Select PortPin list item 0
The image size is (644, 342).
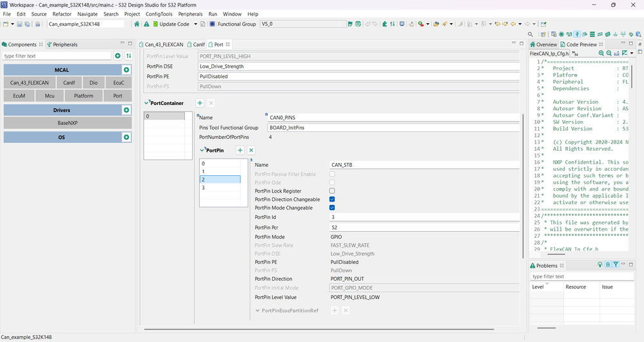pos(220,164)
